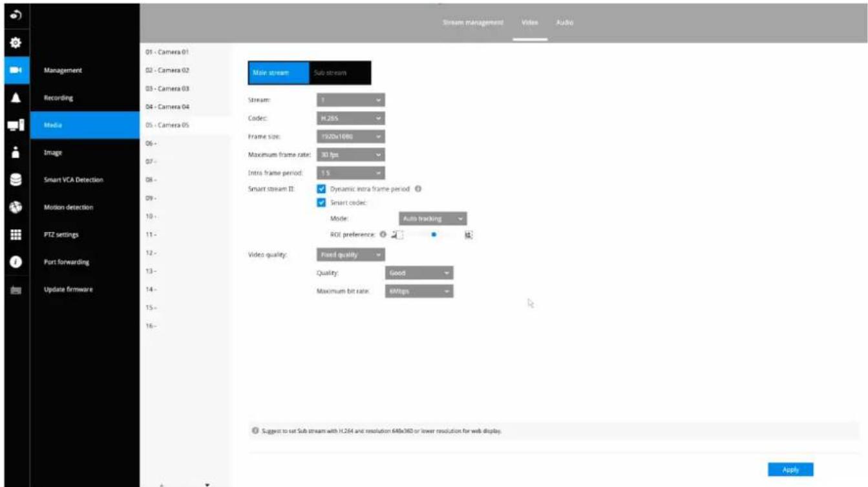Viewport: 868px width, 487px height.
Task: Open the grid icon in the sidebar
Action: [16, 235]
